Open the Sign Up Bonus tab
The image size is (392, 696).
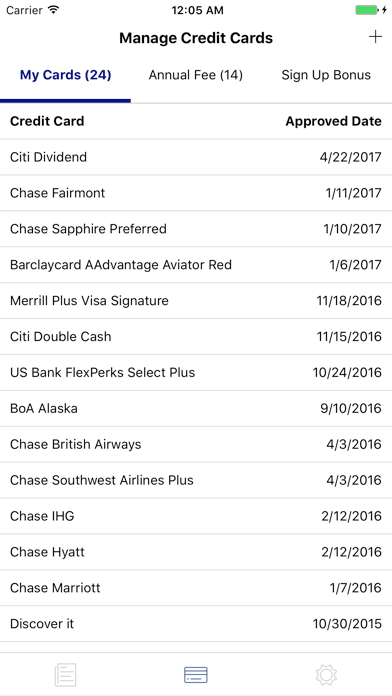(x=326, y=75)
